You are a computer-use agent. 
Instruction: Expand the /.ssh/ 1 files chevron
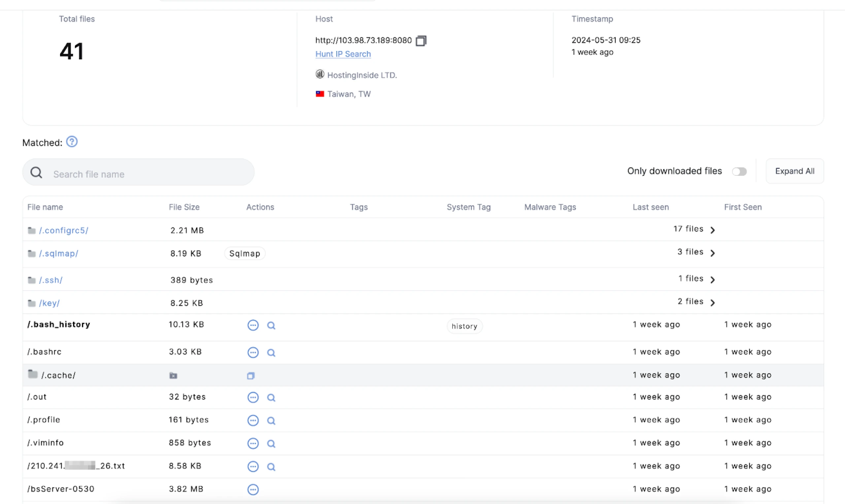coord(713,279)
